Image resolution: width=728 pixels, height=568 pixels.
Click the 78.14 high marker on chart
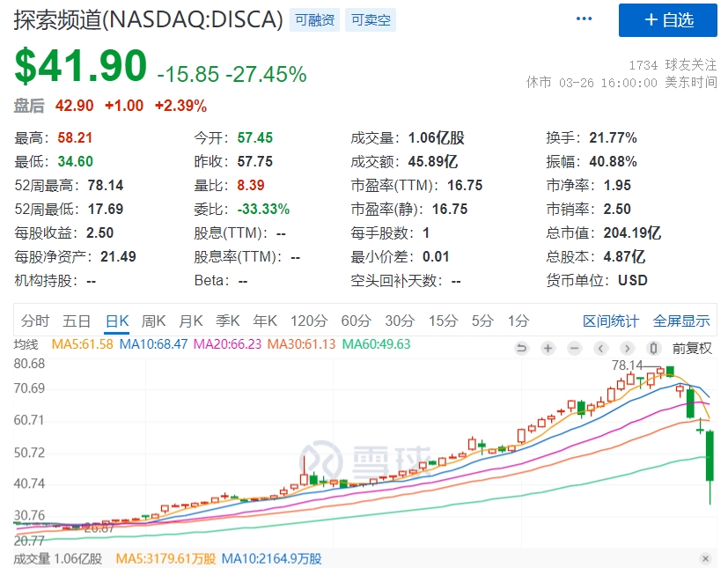628,365
